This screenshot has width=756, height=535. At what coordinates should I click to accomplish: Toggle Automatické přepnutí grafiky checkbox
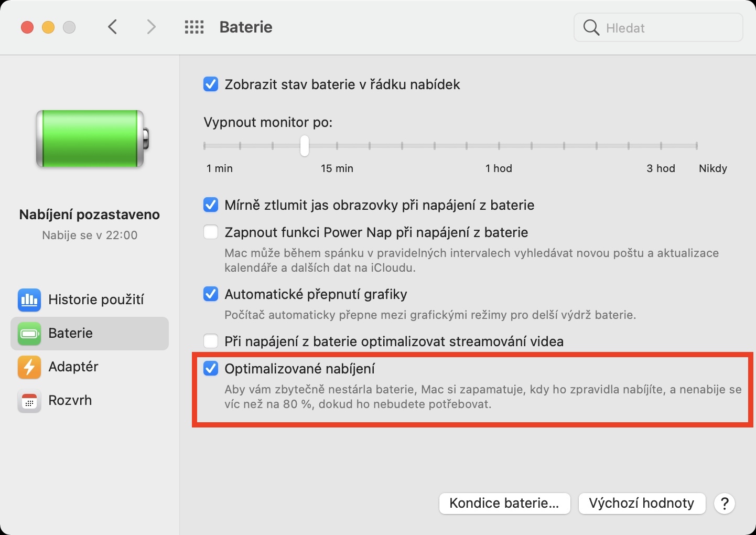pos(211,294)
